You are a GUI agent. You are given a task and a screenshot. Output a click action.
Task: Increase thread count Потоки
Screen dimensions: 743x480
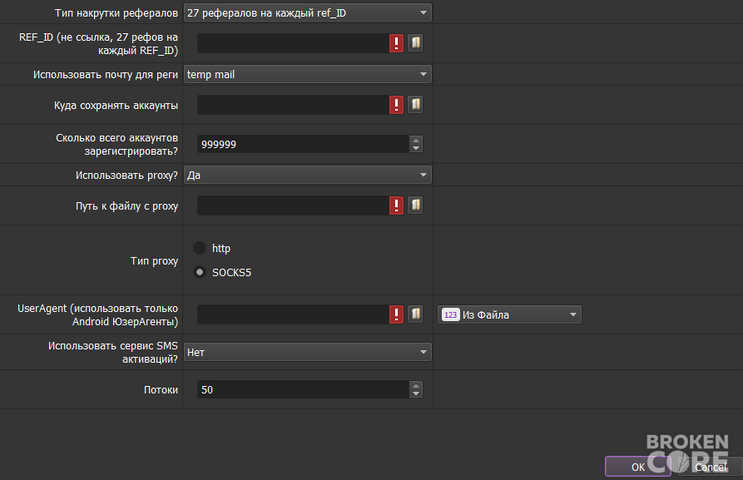[416, 386]
